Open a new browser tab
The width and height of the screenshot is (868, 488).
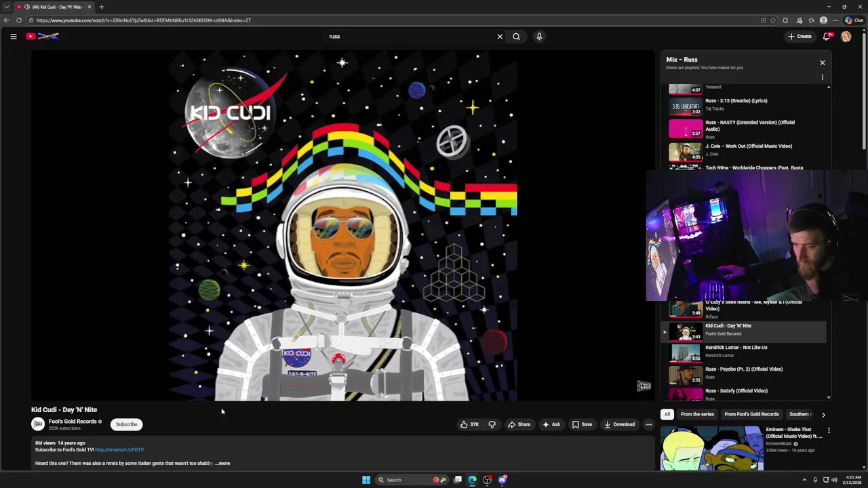pos(102,7)
